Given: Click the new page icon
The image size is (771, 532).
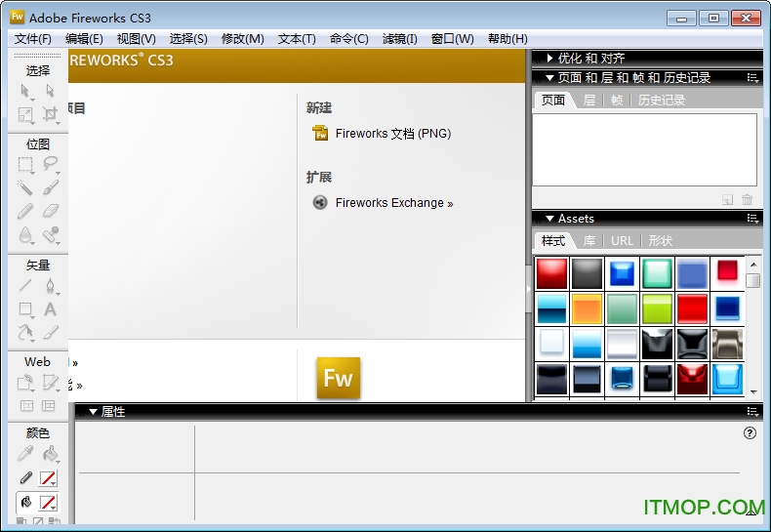Looking at the screenshot, I should click(x=727, y=200).
